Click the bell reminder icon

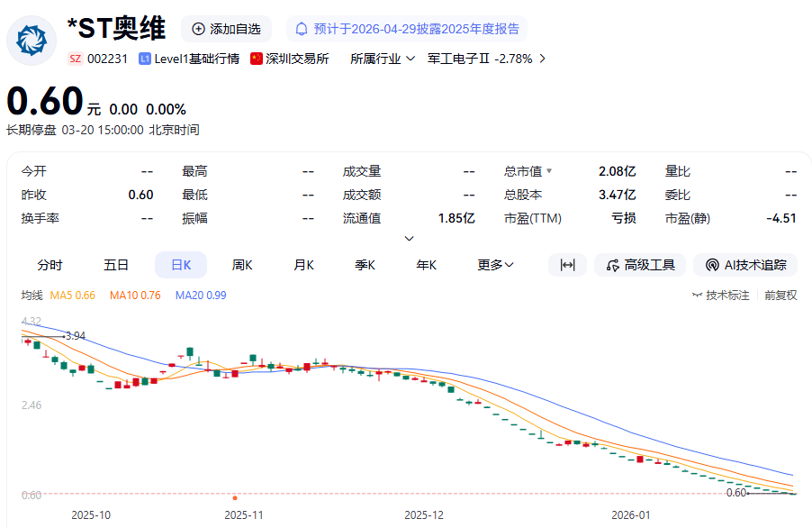point(302,29)
